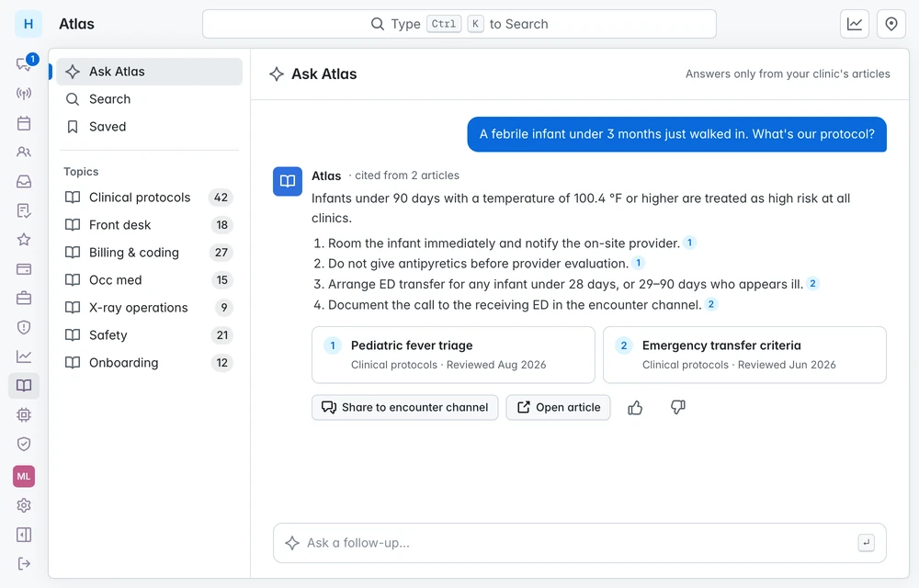
Task: Click the top search bar
Action: pos(459,24)
